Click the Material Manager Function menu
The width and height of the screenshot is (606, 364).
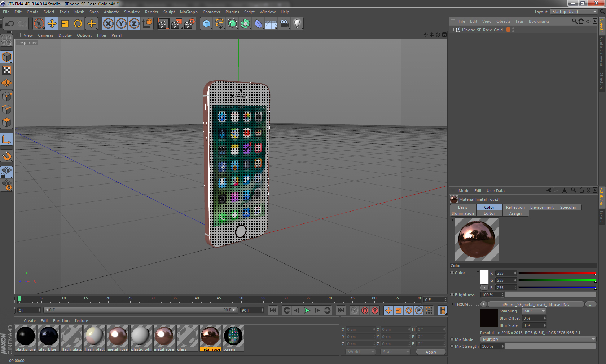point(61,321)
